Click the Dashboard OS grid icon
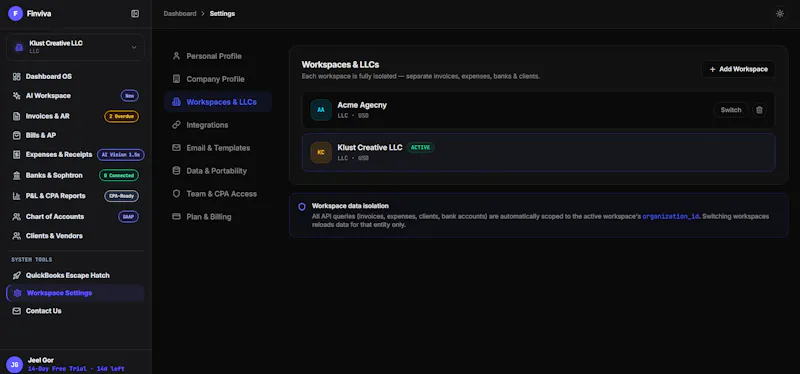The image size is (800, 374). [x=17, y=77]
